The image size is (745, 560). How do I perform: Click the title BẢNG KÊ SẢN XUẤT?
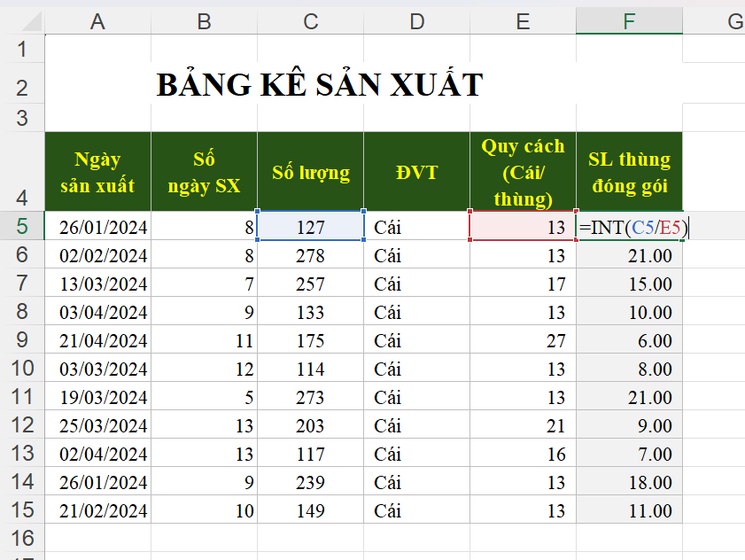tap(320, 84)
